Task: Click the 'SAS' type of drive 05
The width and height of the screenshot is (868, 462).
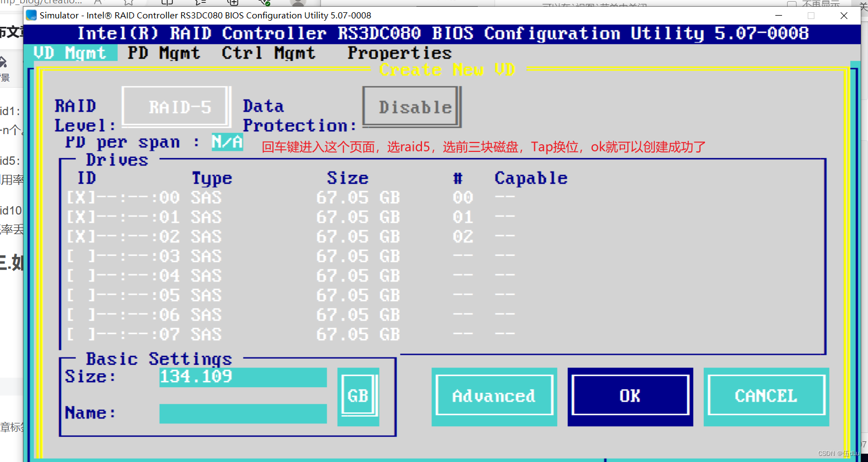Action: pyautogui.click(x=206, y=296)
